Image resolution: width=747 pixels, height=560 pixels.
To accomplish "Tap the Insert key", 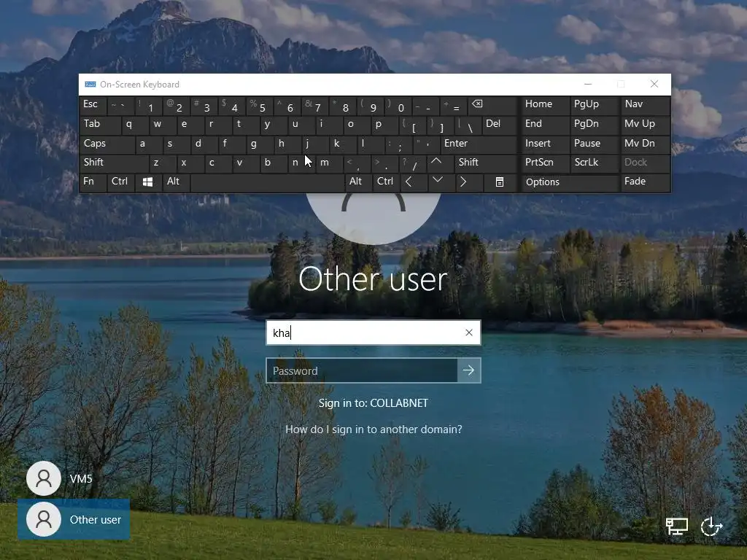I will pos(545,144).
